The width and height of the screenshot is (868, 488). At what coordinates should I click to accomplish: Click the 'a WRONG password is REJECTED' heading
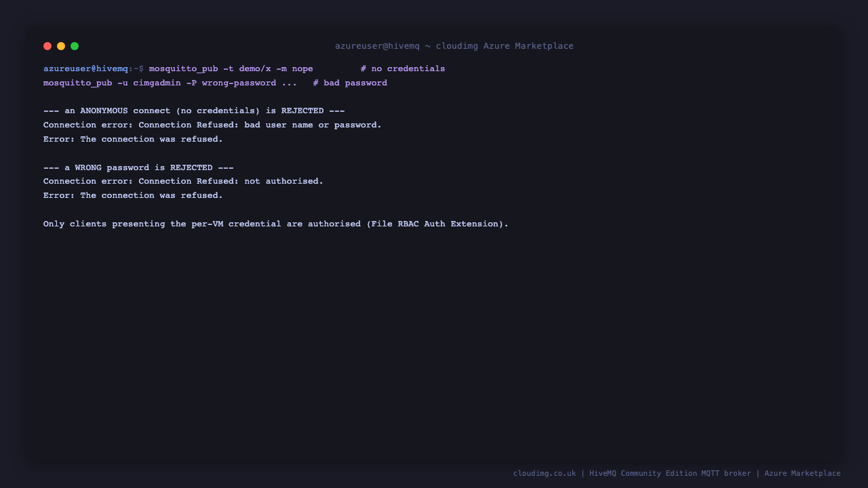pyautogui.click(x=138, y=167)
